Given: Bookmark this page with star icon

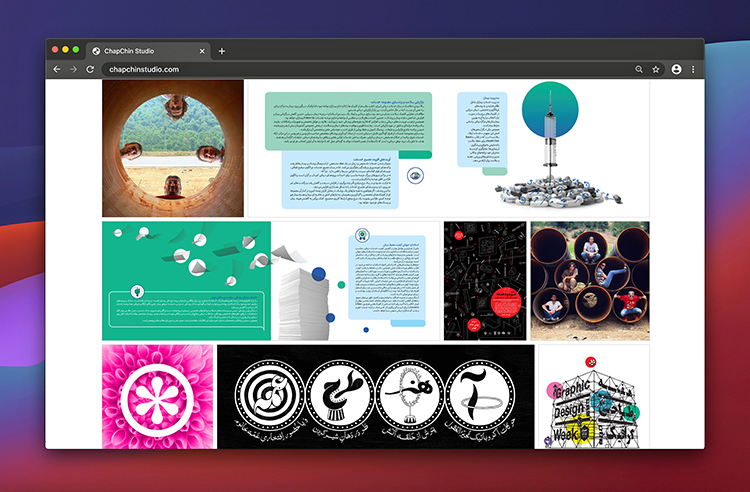Looking at the screenshot, I should tap(656, 69).
